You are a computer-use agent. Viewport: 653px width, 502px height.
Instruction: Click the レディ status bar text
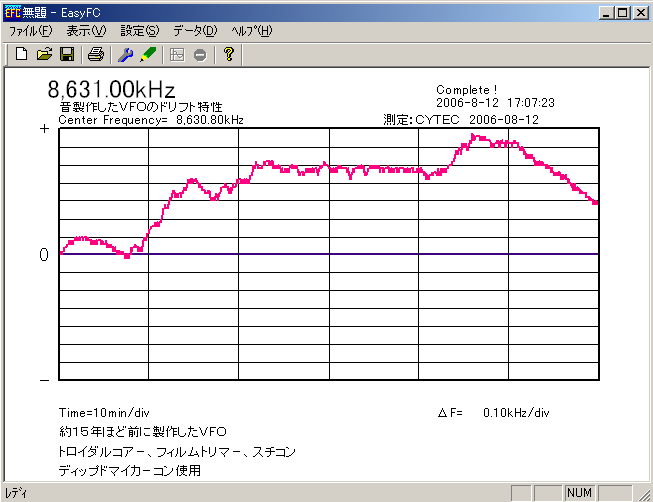(x=16, y=493)
